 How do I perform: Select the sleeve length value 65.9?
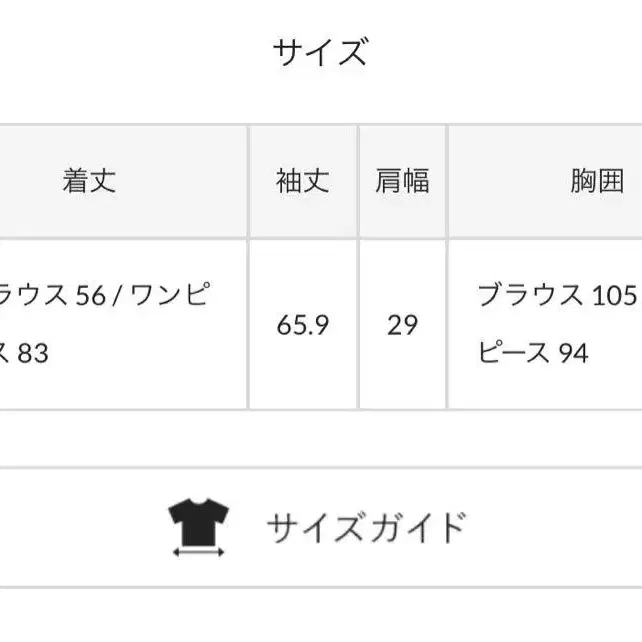pos(303,325)
